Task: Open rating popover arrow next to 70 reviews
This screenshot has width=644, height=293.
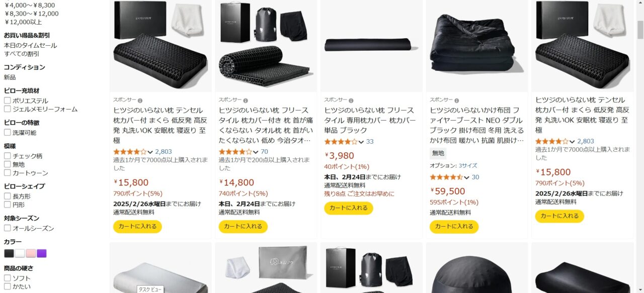Action: 256,152
